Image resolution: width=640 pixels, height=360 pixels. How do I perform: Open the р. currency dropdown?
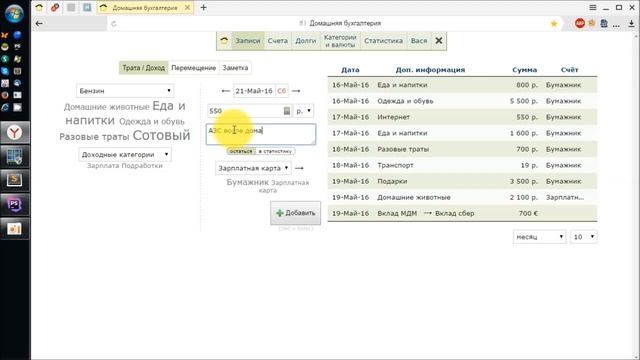[x=303, y=111]
